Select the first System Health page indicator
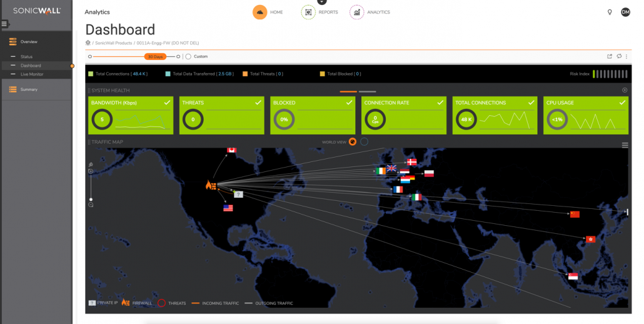Screen dimensions: 644x324 tap(348, 91)
